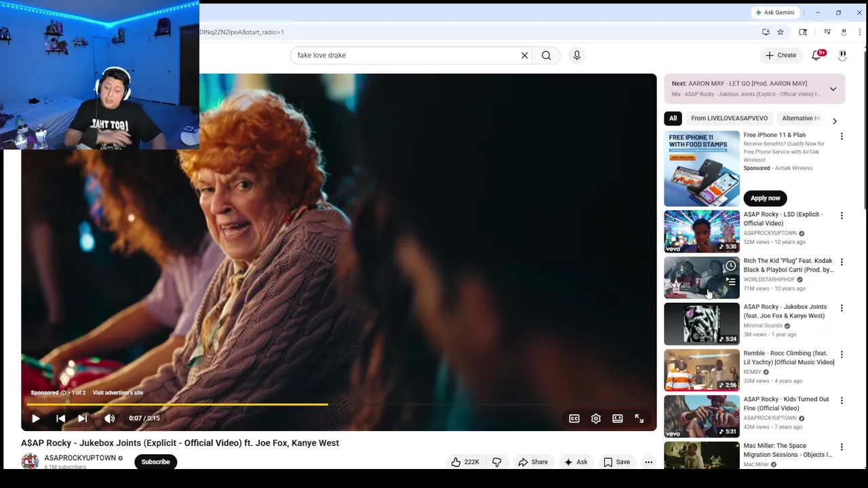
Task: Open the Create menu
Action: [x=781, y=55]
